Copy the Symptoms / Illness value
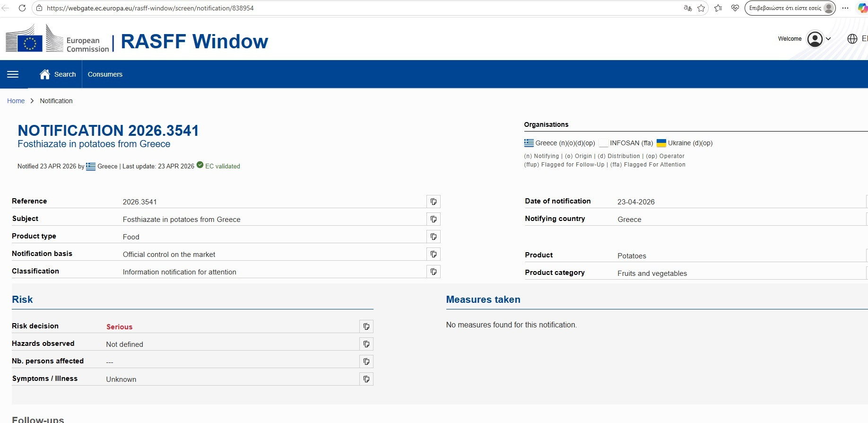The height and width of the screenshot is (423, 868). click(x=366, y=379)
